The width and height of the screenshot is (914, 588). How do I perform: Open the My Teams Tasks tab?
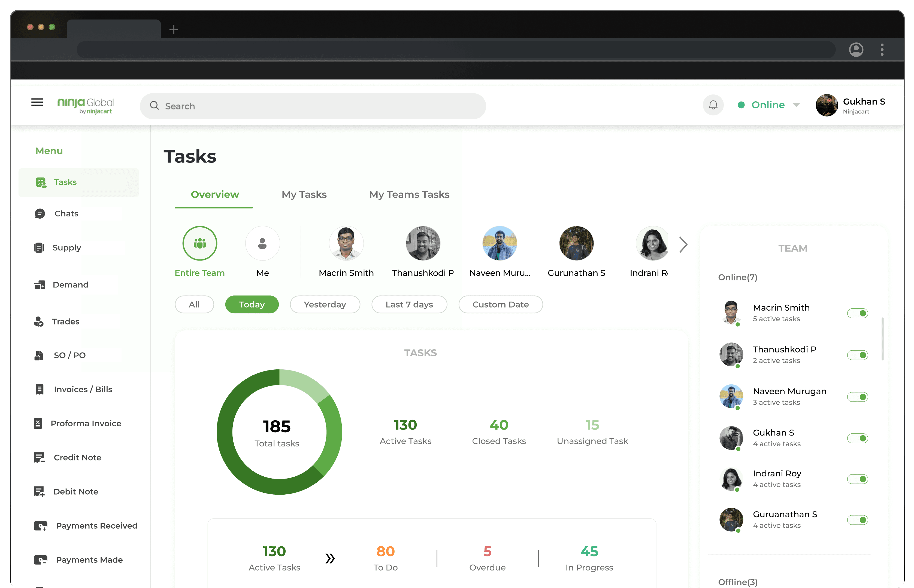pyautogui.click(x=409, y=195)
